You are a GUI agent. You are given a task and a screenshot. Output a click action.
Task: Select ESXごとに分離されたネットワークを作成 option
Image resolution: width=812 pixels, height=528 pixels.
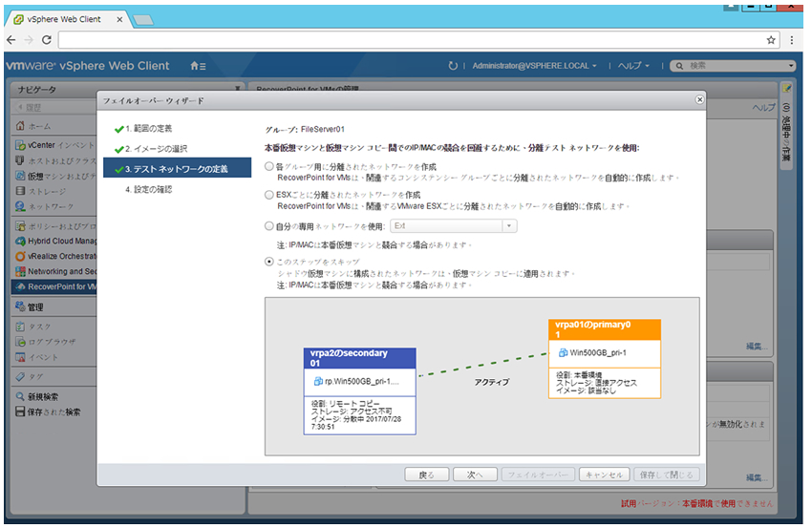click(x=269, y=195)
